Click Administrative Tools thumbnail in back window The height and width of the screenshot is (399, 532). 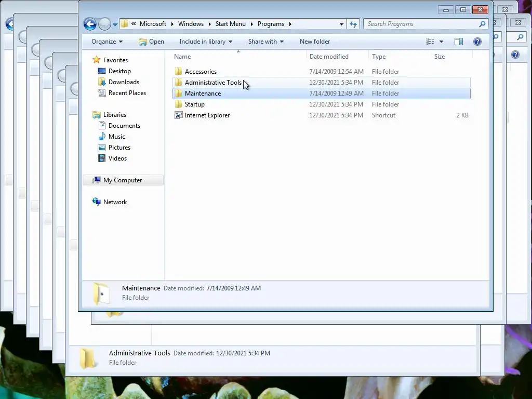pyautogui.click(x=87, y=358)
